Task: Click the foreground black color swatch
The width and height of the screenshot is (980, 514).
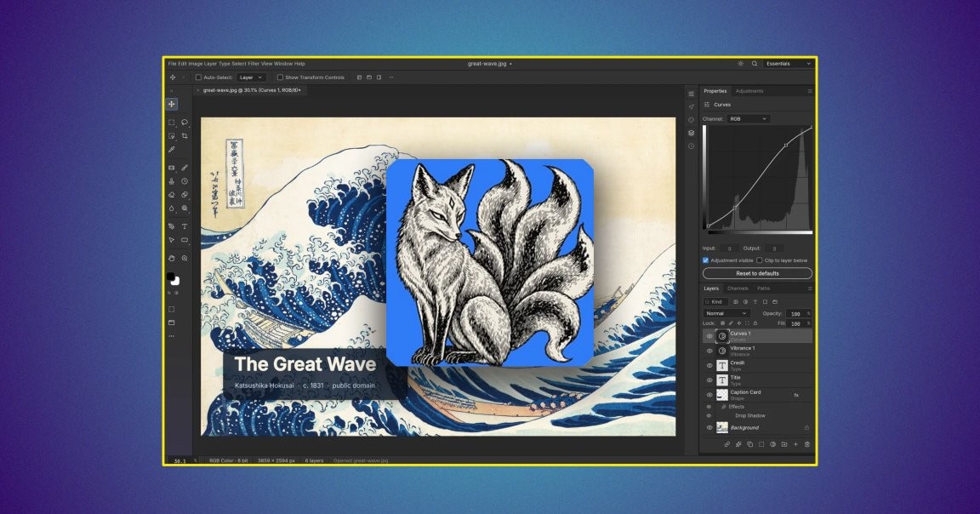Action: click(171, 277)
